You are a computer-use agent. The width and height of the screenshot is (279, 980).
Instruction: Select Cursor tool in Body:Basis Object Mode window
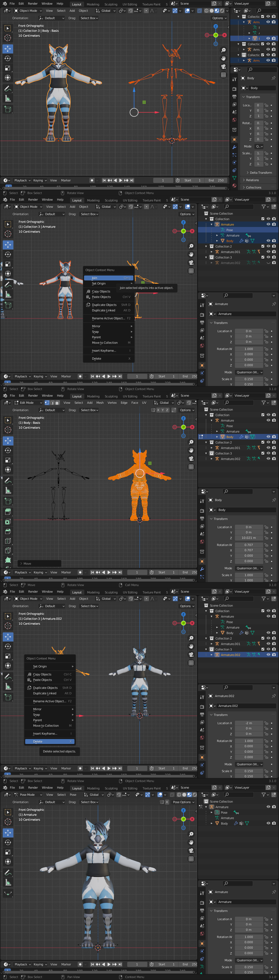8,38
